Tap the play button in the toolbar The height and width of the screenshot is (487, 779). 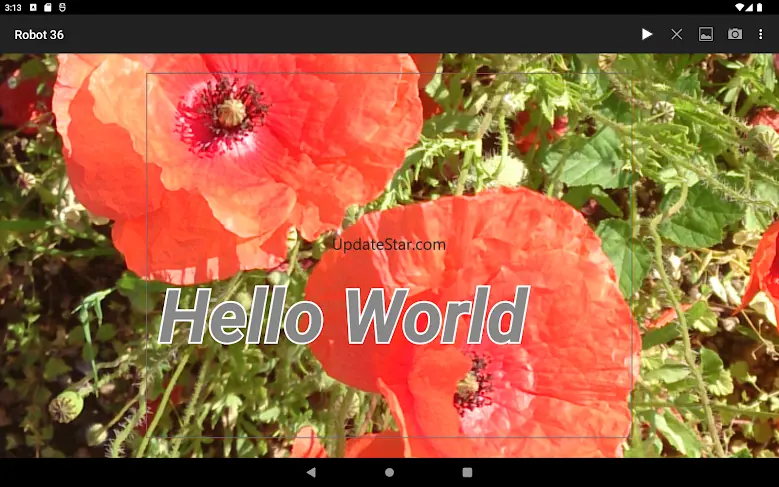pos(646,34)
